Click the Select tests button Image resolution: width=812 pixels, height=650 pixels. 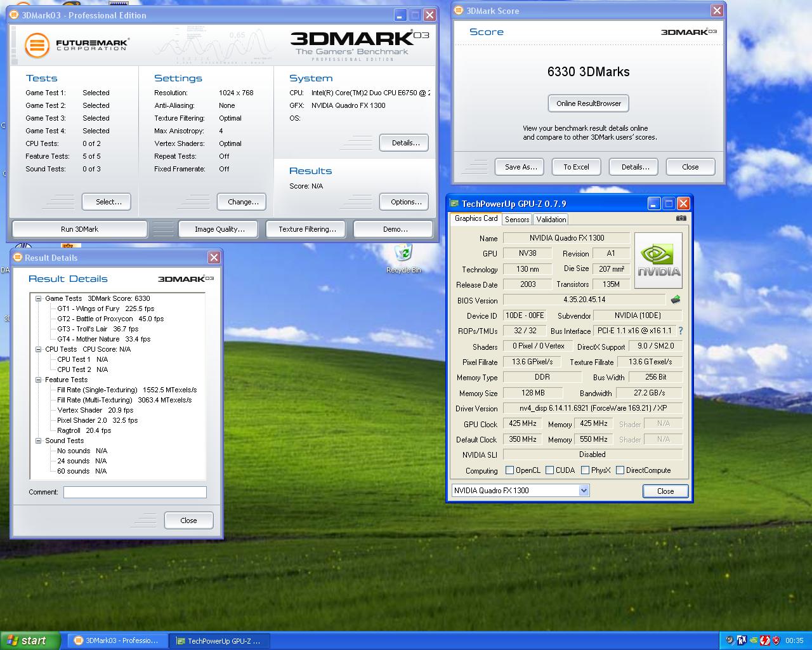107,202
